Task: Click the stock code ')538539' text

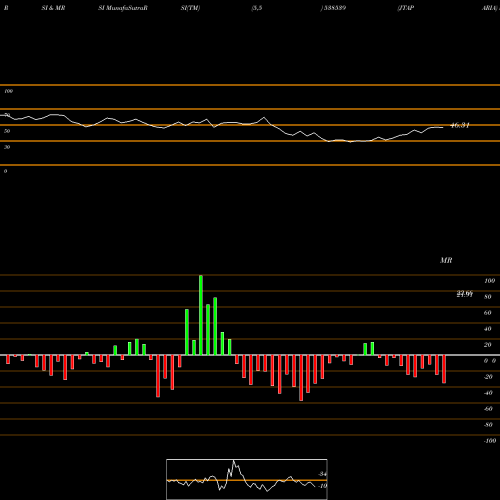Action: click(333, 8)
